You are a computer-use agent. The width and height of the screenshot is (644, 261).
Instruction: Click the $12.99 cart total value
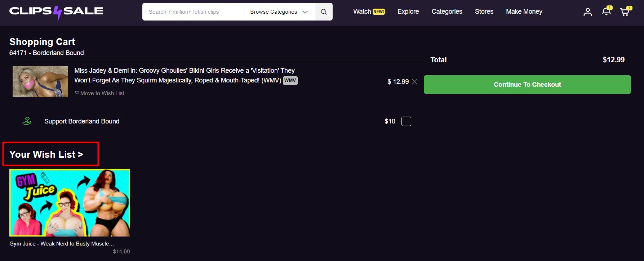(614, 60)
